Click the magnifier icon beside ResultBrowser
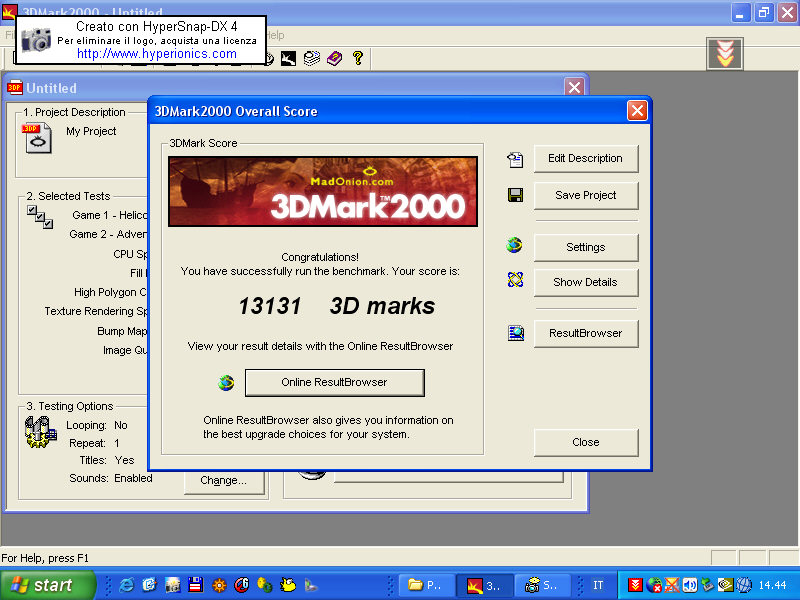 point(516,333)
